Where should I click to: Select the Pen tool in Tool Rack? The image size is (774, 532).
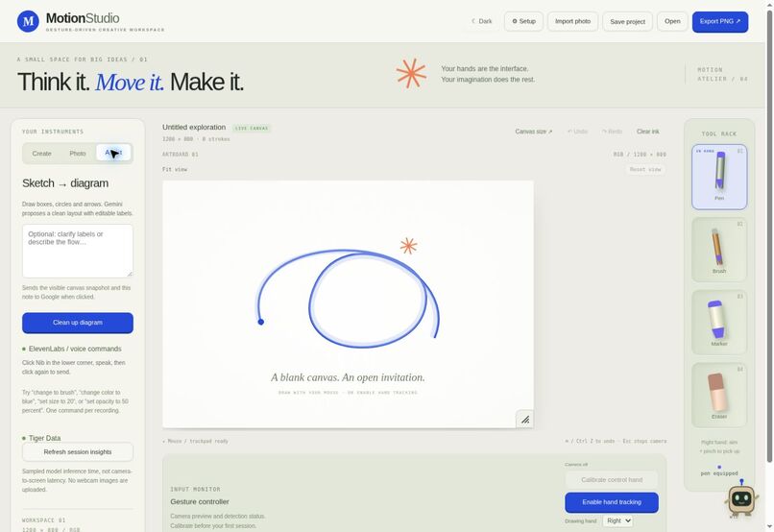tap(719, 177)
